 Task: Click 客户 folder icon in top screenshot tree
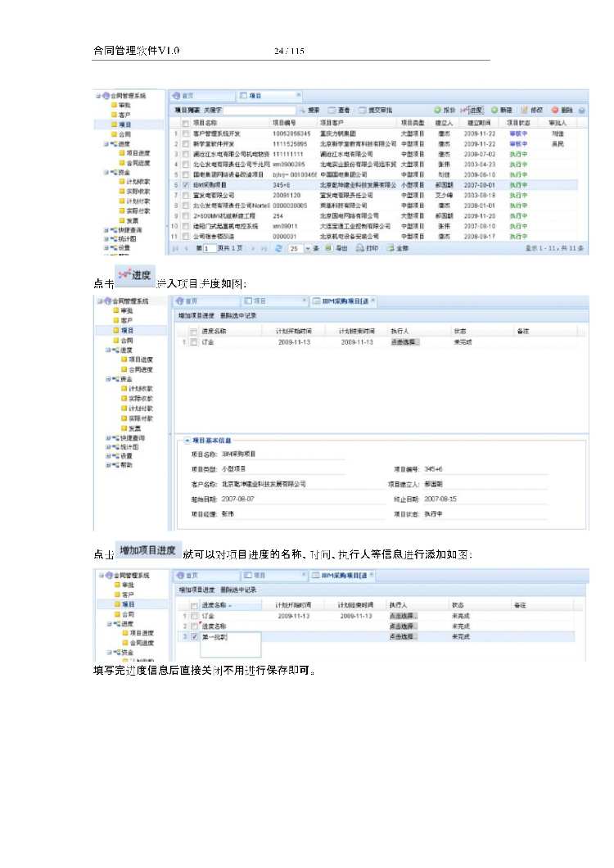[x=114, y=115]
